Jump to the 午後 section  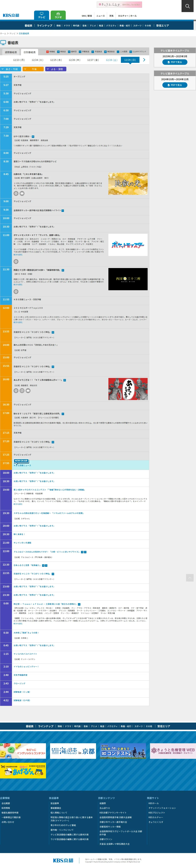(33, 69)
